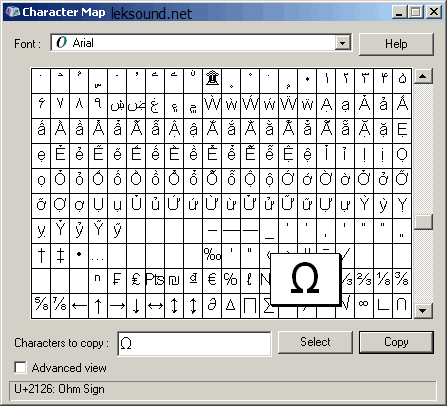
Task: Open Help for Character Map
Action: point(396,44)
